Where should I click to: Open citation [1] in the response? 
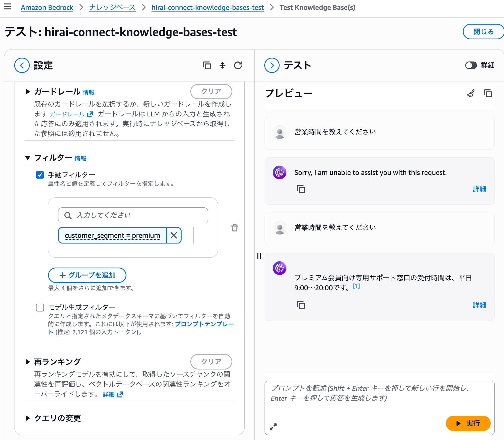[356, 286]
